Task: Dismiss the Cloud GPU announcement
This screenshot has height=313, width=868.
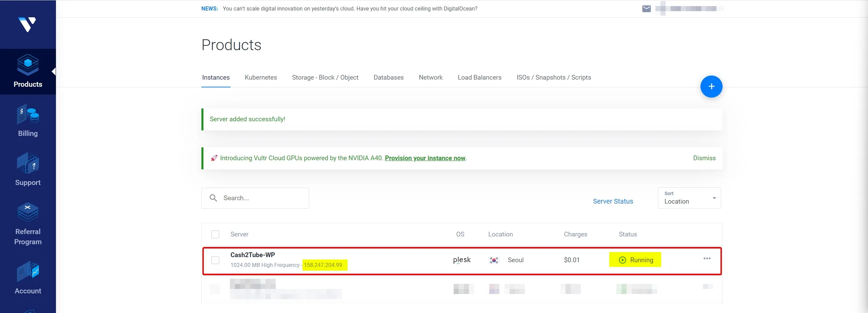Action: click(x=704, y=158)
